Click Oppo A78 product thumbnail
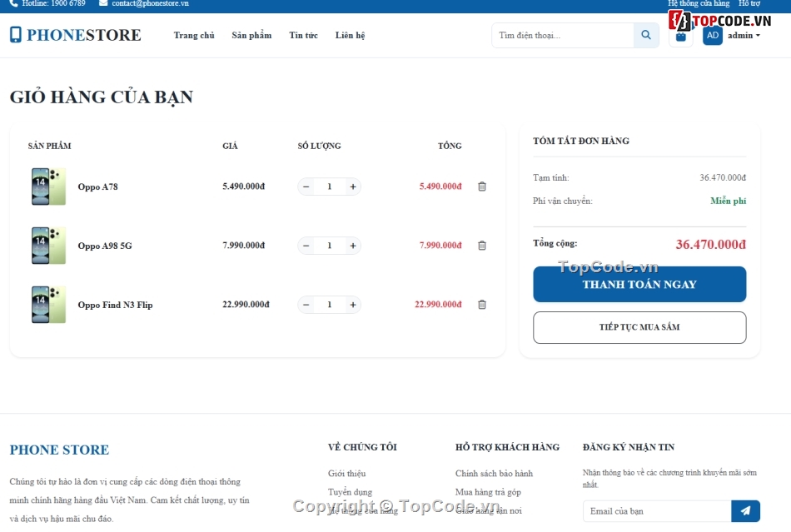791x532 pixels. click(x=48, y=186)
